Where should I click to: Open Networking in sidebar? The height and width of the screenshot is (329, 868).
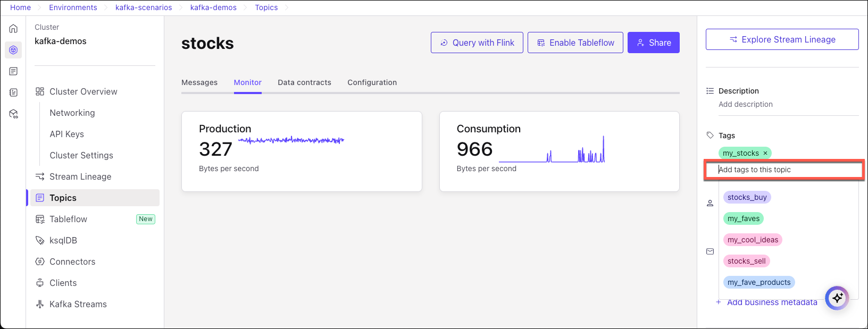pyautogui.click(x=72, y=113)
